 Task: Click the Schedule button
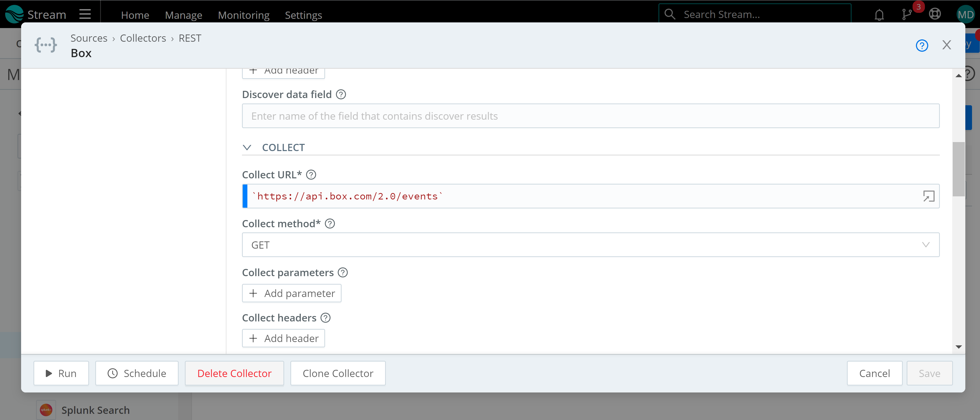click(x=137, y=373)
